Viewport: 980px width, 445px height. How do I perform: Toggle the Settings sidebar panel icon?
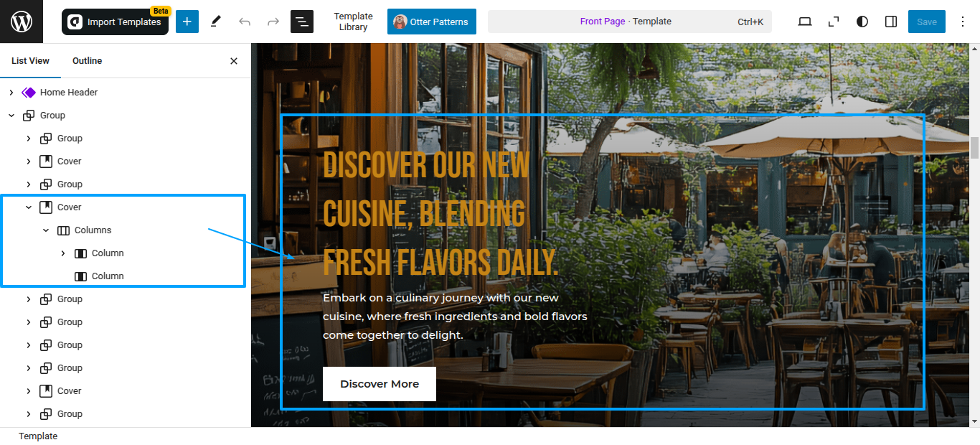891,22
